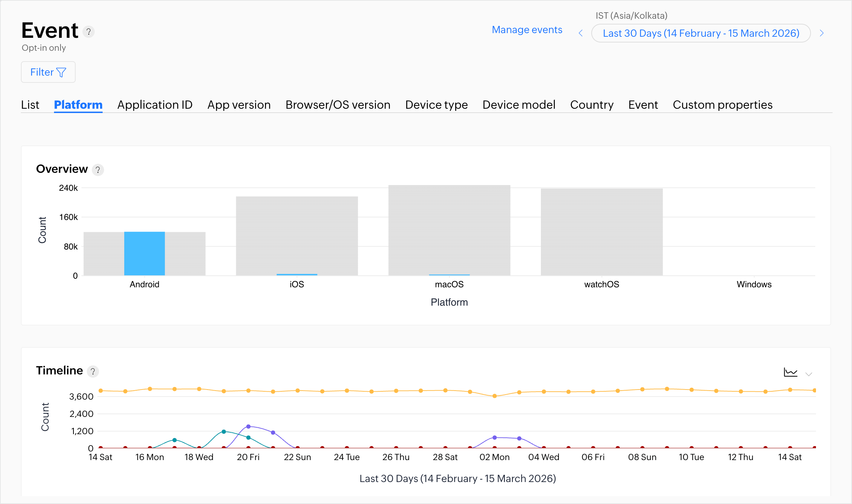The height and width of the screenshot is (504, 852).
Task: Open the App version tab
Action: 239,105
